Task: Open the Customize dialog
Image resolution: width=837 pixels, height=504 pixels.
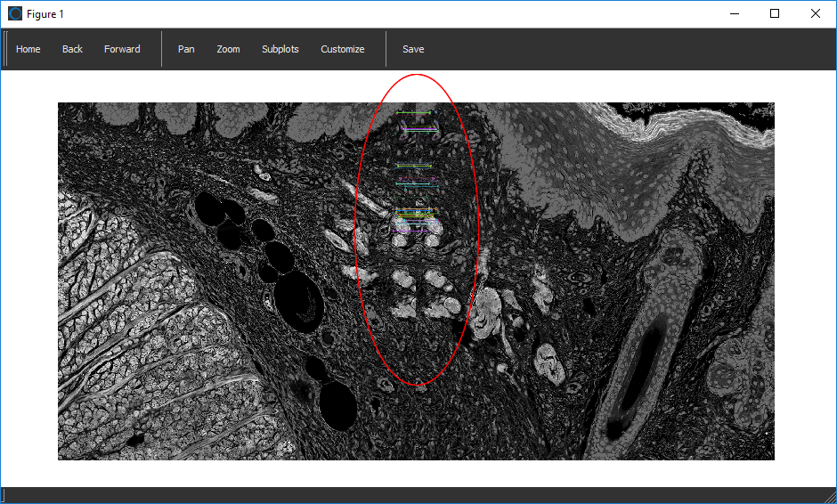Action: pyautogui.click(x=342, y=49)
